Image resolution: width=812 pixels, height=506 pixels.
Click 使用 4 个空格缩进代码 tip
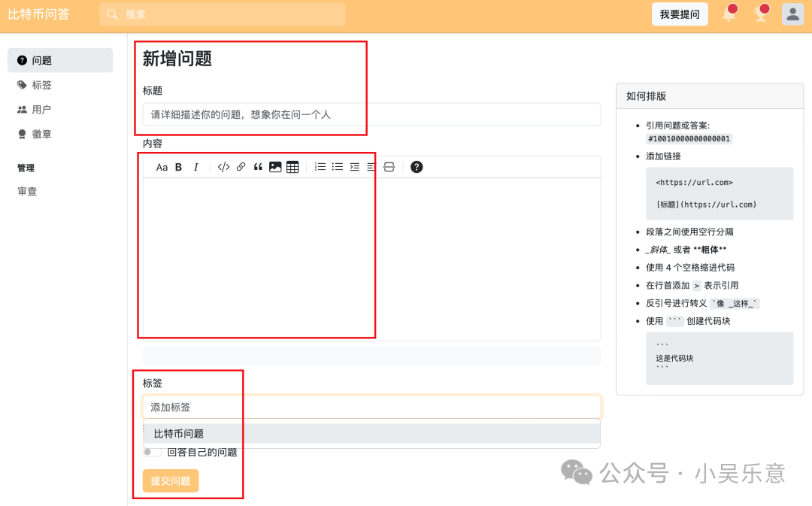pos(689,267)
